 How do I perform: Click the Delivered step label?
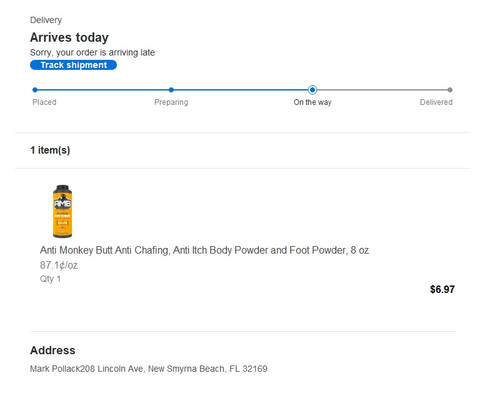436,102
